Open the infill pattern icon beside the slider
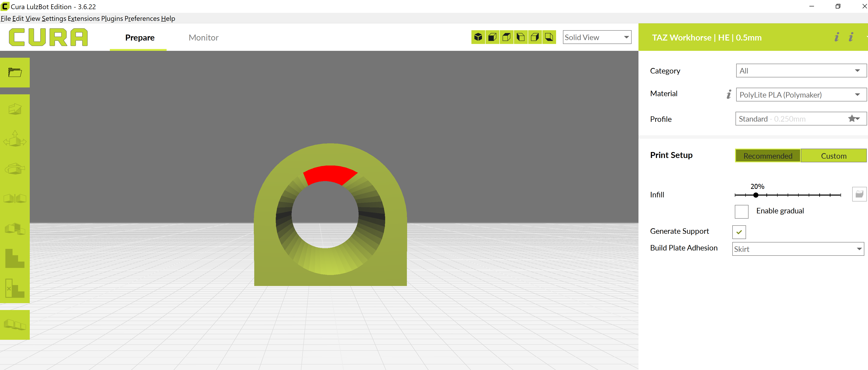Viewport: 868px width, 370px height. coord(859,194)
